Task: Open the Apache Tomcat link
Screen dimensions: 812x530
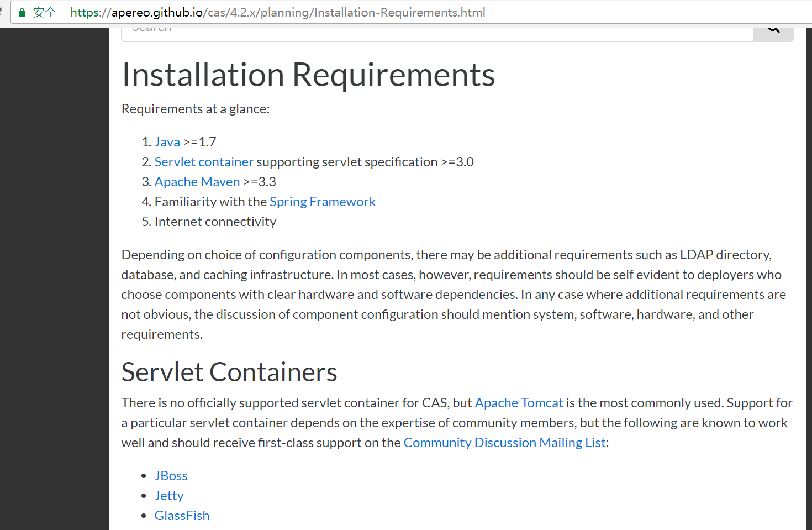Action: 519,403
